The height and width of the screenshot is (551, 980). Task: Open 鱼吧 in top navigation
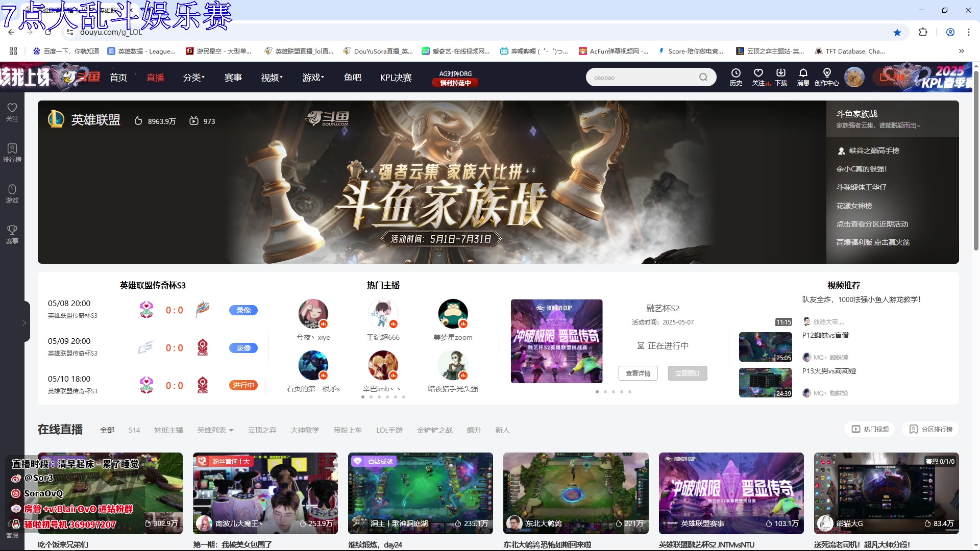[x=353, y=78]
